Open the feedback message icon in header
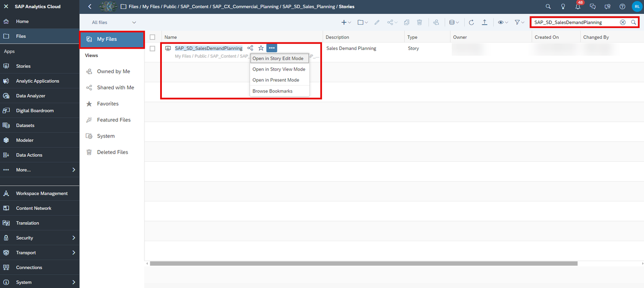 [607, 7]
